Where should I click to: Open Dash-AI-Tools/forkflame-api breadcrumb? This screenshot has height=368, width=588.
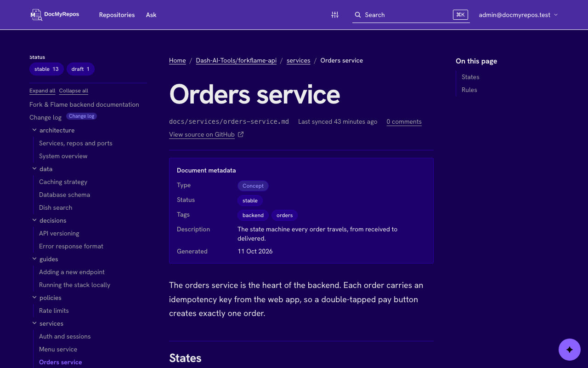pyautogui.click(x=236, y=60)
